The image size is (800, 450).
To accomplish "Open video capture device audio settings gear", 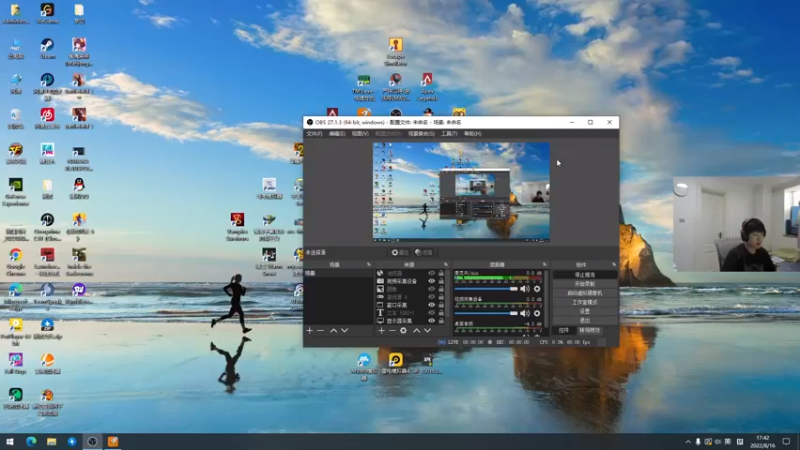I will pos(537,313).
